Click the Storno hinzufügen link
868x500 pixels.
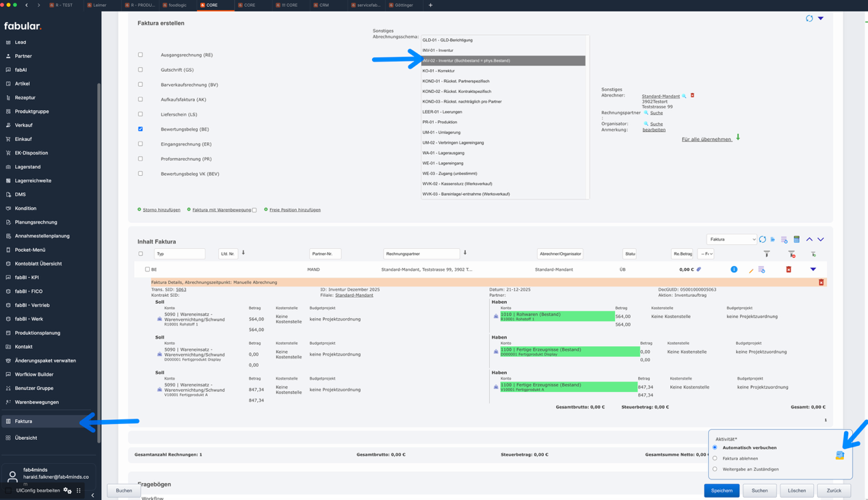(x=161, y=210)
